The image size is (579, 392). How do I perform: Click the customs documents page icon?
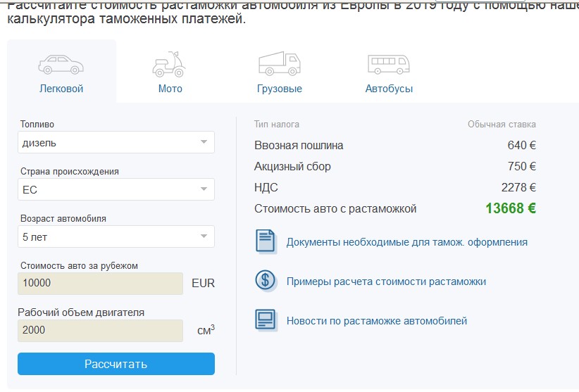pos(265,241)
